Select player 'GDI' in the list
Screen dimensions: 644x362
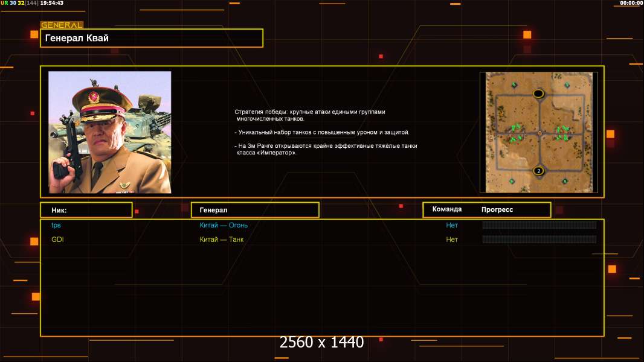(x=57, y=240)
